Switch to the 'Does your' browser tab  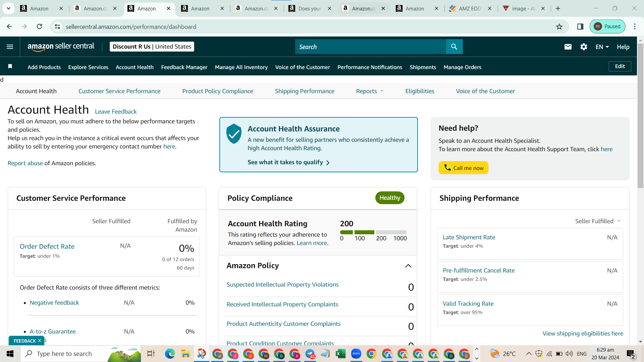tap(310, 8)
